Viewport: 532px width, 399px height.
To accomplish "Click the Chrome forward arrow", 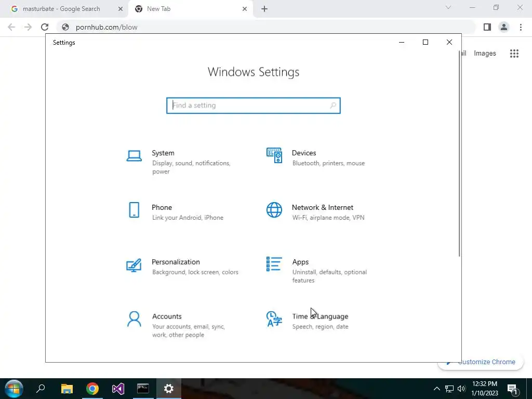I will pos(28,27).
